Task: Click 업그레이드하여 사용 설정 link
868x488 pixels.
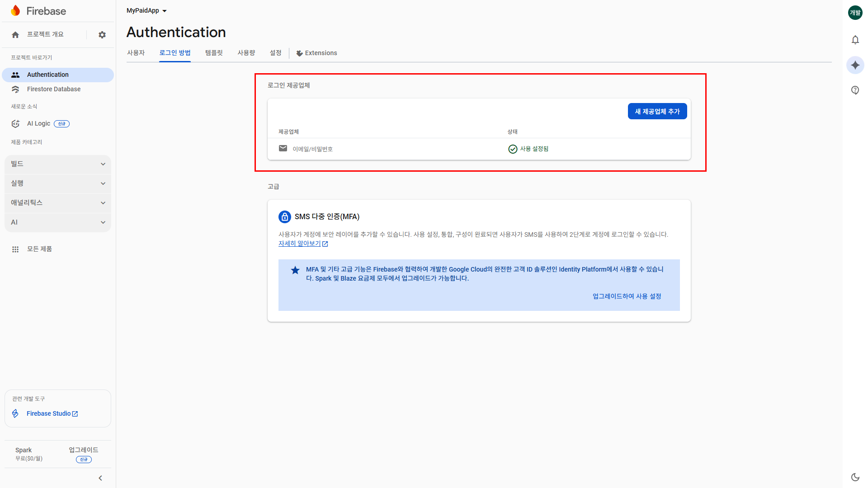Action: point(627,296)
